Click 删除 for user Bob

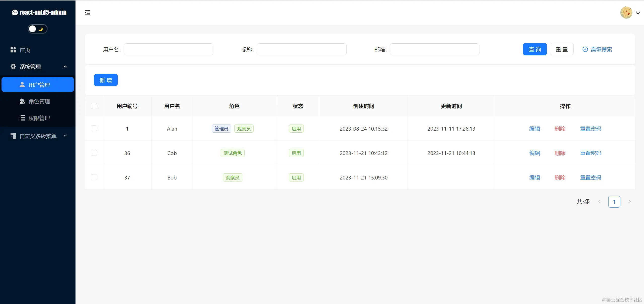(x=560, y=177)
